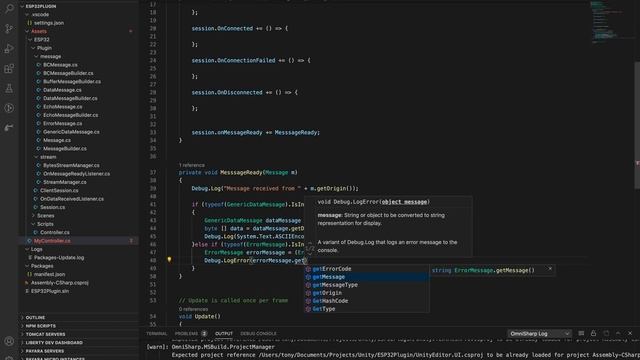Switch to the DEBUG CONSOLE tab
Image resolution: width=640 pixels, height=360 pixels.
click(258, 333)
